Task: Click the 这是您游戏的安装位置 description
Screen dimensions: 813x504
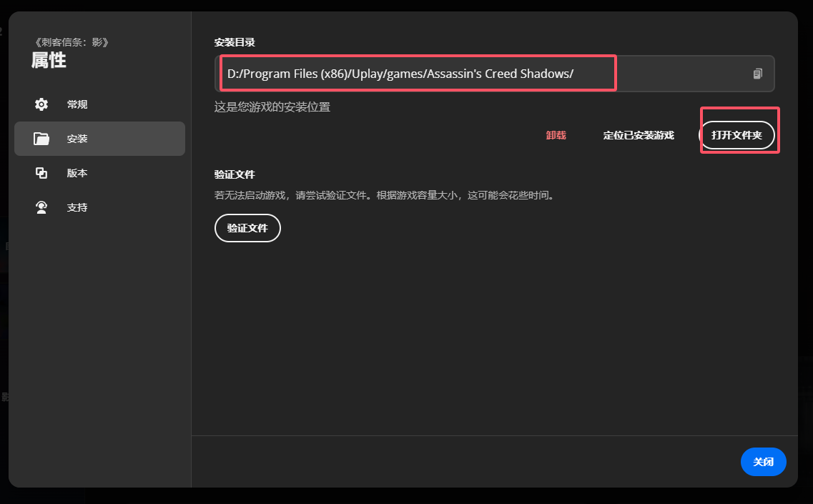Action: tap(272, 107)
